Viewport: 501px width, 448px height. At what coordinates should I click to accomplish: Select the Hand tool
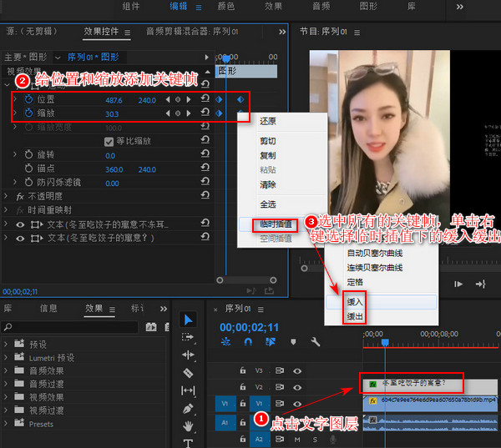(x=188, y=426)
